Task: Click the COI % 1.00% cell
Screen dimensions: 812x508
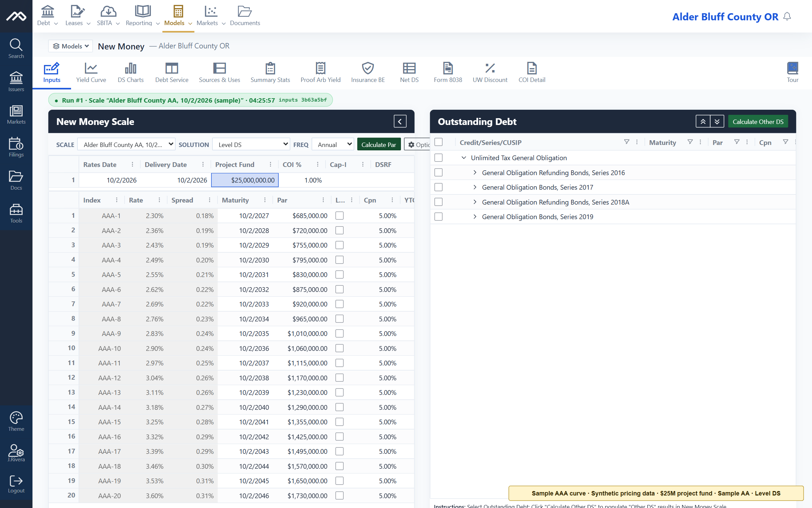Action: coord(302,180)
